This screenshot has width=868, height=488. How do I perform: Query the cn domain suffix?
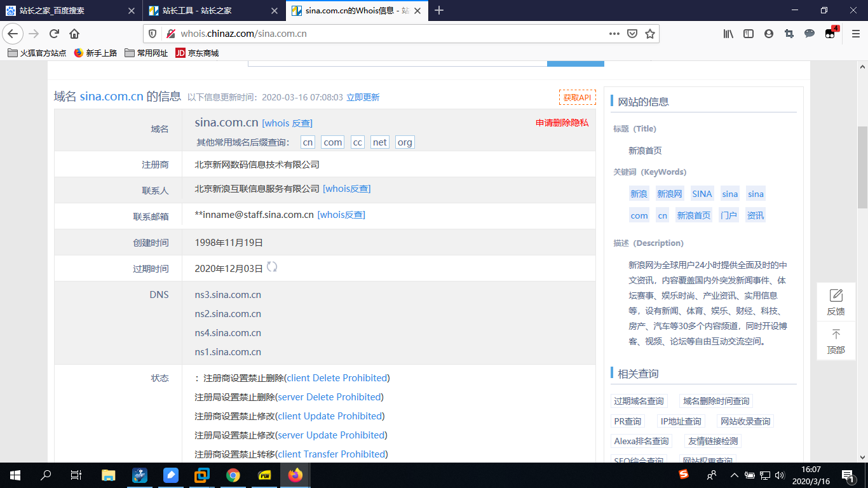(x=308, y=142)
